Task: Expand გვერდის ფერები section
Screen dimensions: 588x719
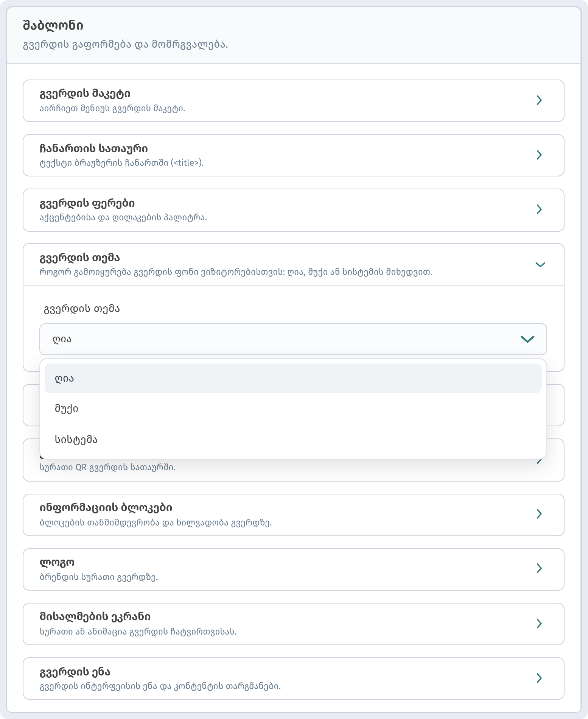Action: pyautogui.click(x=294, y=210)
